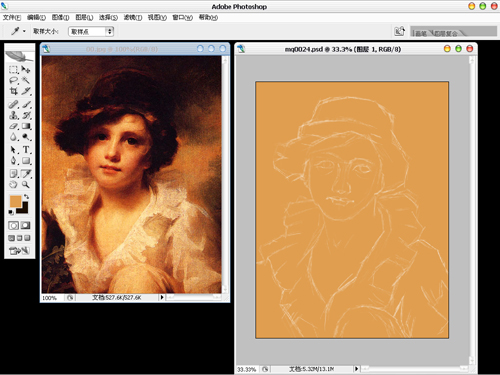Switch to Standard Screen mode
Image resolution: width=500 pixels, height=375 pixels.
point(12,238)
